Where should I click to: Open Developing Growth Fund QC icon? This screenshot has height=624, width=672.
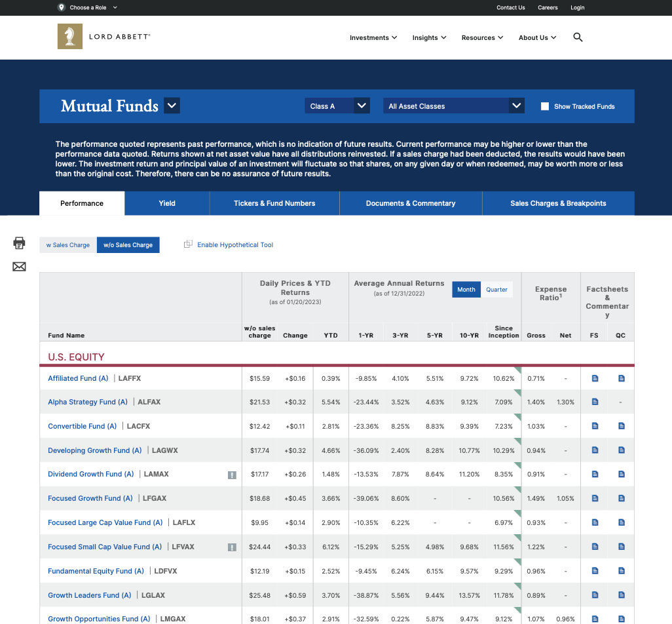tap(622, 450)
